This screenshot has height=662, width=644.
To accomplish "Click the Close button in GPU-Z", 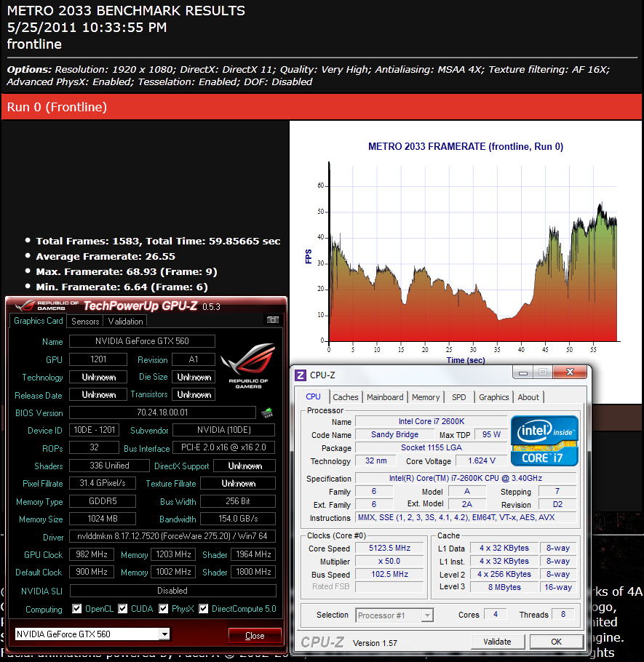I will 255,635.
